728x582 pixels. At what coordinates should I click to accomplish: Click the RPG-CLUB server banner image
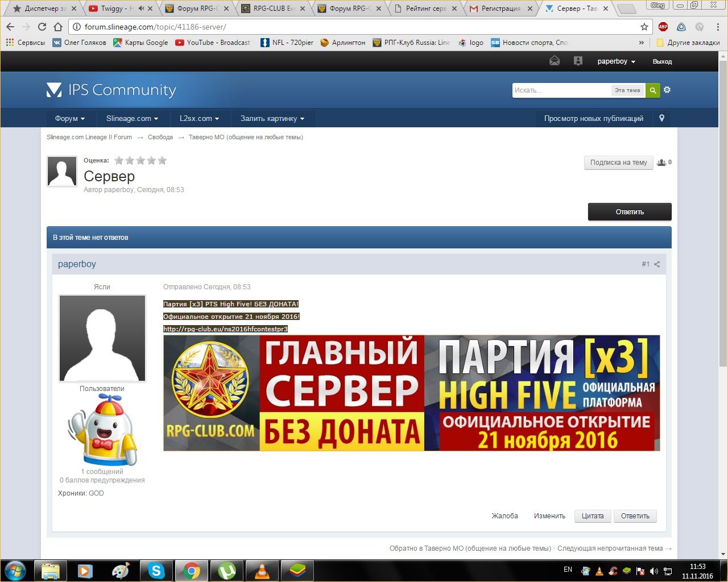412,393
